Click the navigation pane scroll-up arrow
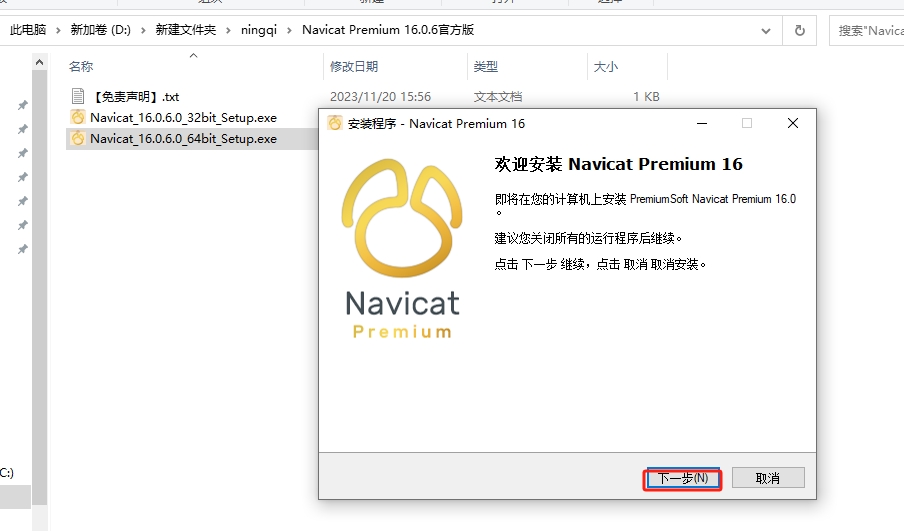904x531 pixels. click(x=39, y=62)
